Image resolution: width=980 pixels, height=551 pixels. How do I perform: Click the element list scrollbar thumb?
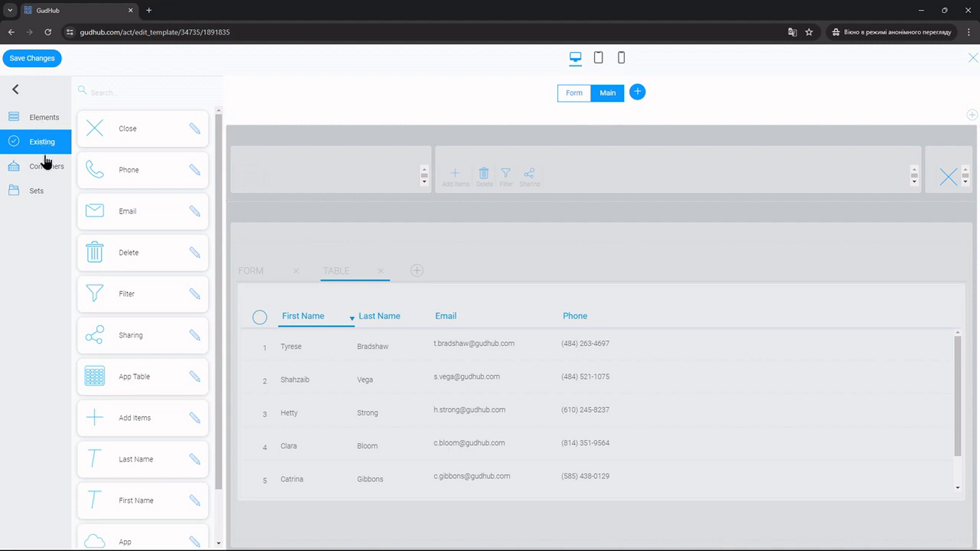[219, 301]
